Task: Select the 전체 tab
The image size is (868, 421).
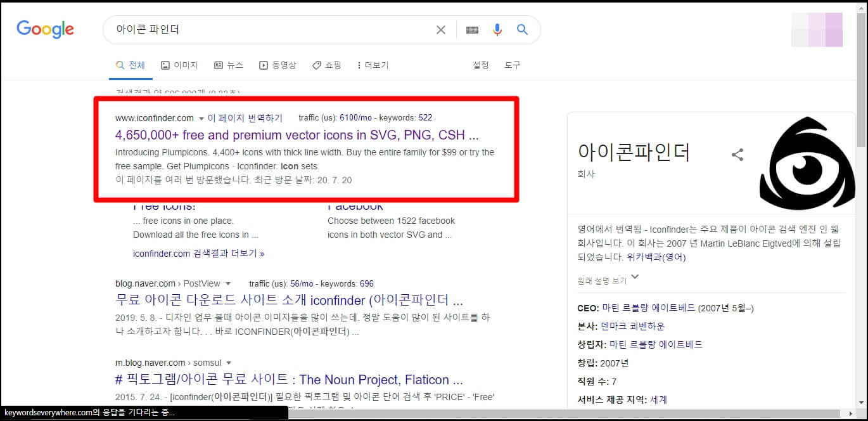Action: (131, 65)
